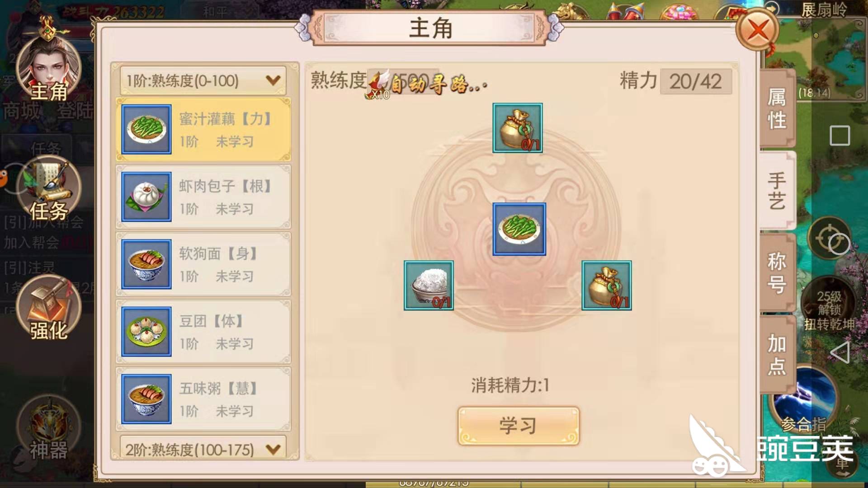Select the top gold pouch ingredient slot
This screenshot has height=488, width=868.
click(x=518, y=128)
